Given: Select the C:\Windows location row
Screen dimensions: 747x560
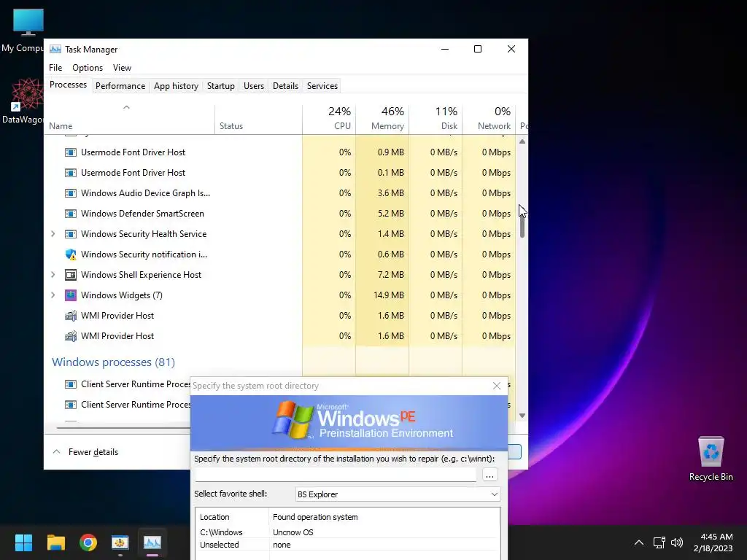Looking at the screenshot, I should (347, 532).
